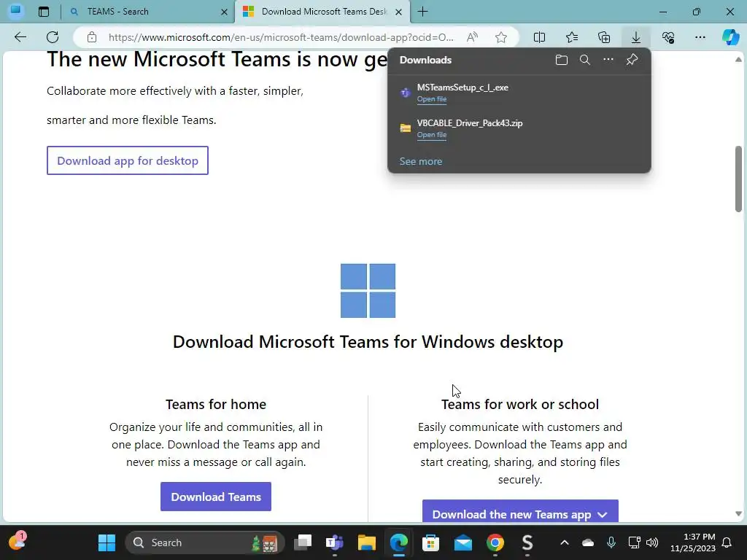
Task: Expand Download the new Teams app dropdown
Action: 520,511
